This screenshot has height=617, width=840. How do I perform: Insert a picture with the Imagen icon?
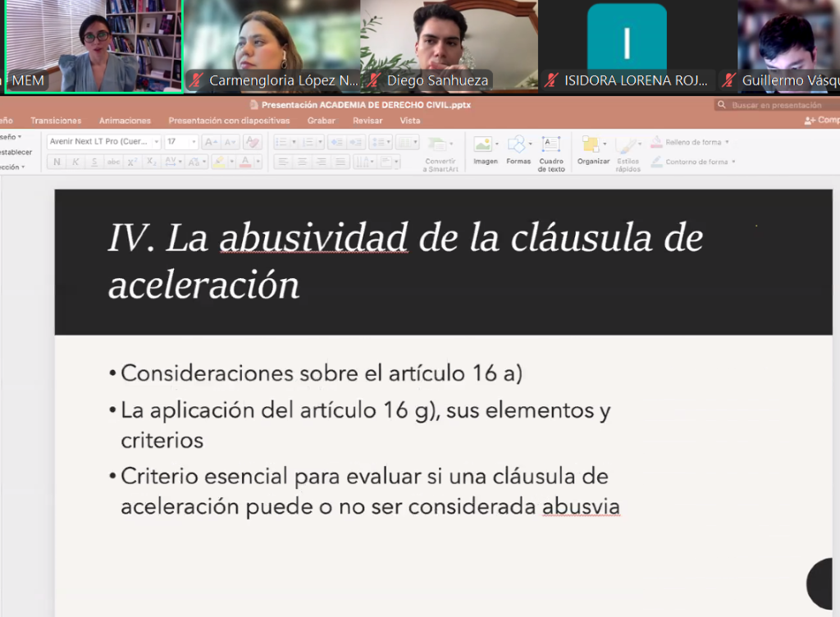point(484,149)
